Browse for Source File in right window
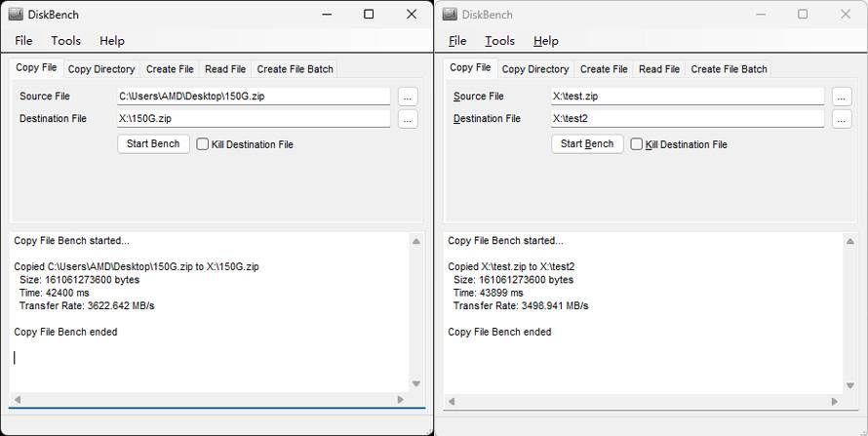This screenshot has width=868, height=436. (842, 97)
